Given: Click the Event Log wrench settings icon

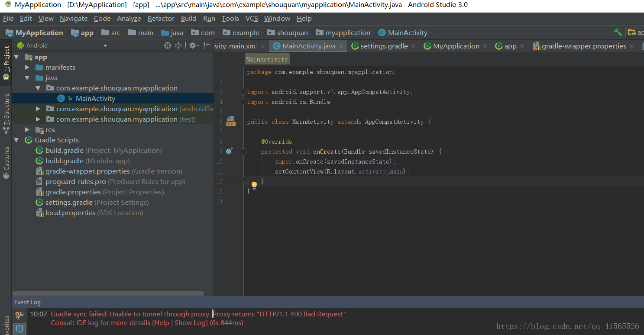Looking at the screenshot, I should [19, 315].
